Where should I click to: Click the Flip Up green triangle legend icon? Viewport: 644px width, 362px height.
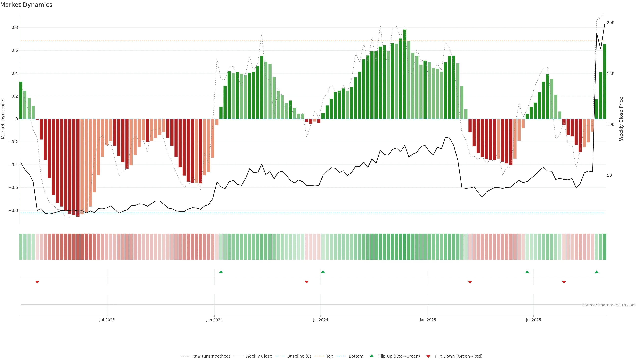(372, 356)
